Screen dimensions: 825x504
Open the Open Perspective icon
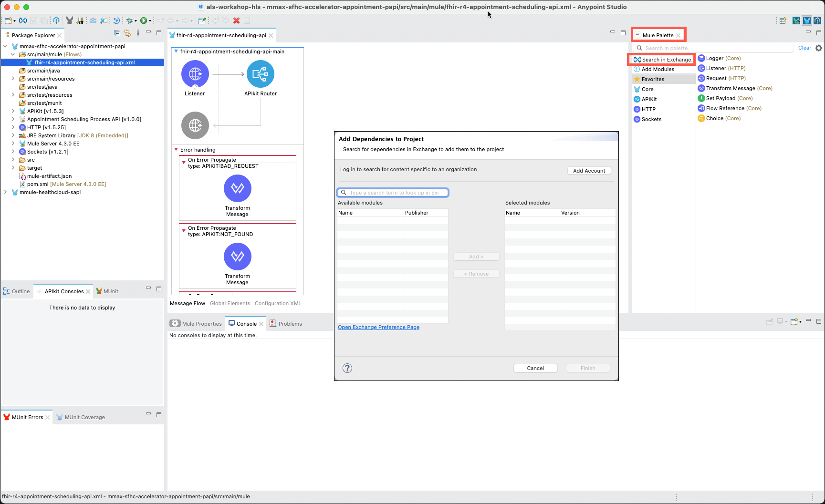point(783,21)
